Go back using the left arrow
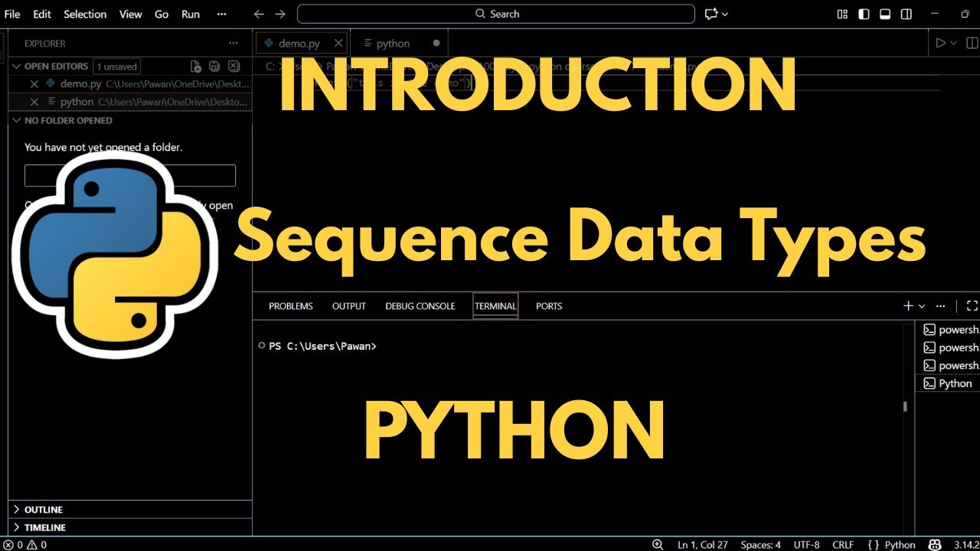 click(259, 14)
